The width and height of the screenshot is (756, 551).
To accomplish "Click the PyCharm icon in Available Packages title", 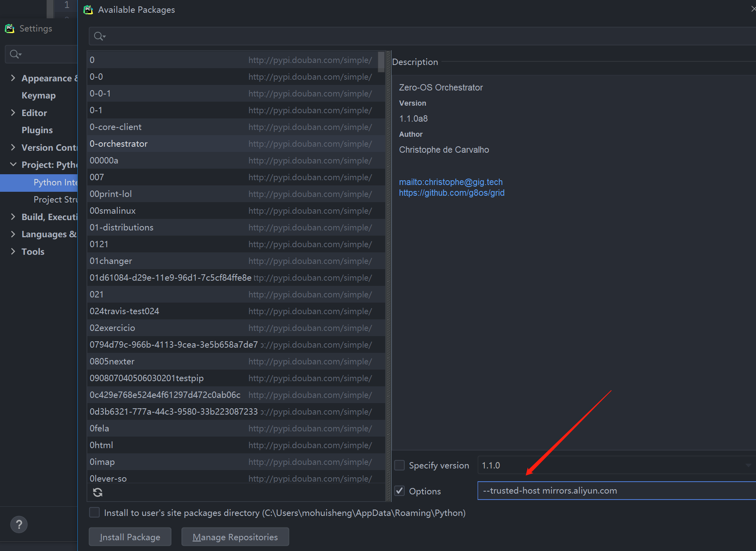I will coord(88,10).
